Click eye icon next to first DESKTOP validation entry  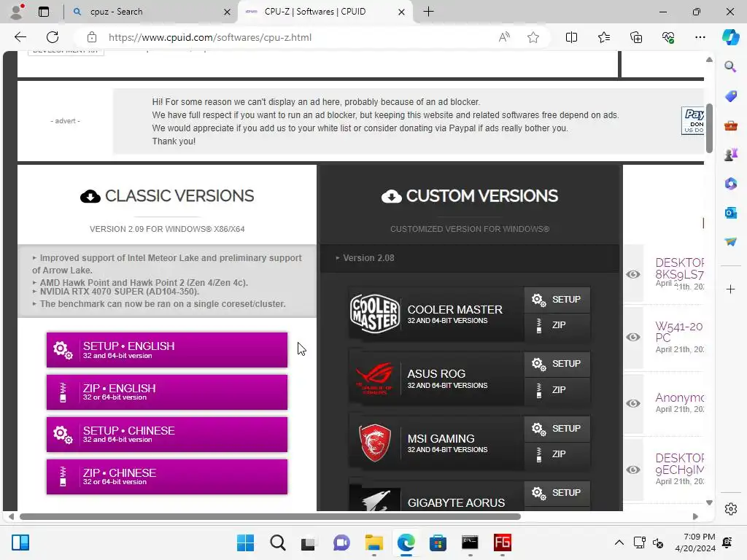pyautogui.click(x=633, y=274)
